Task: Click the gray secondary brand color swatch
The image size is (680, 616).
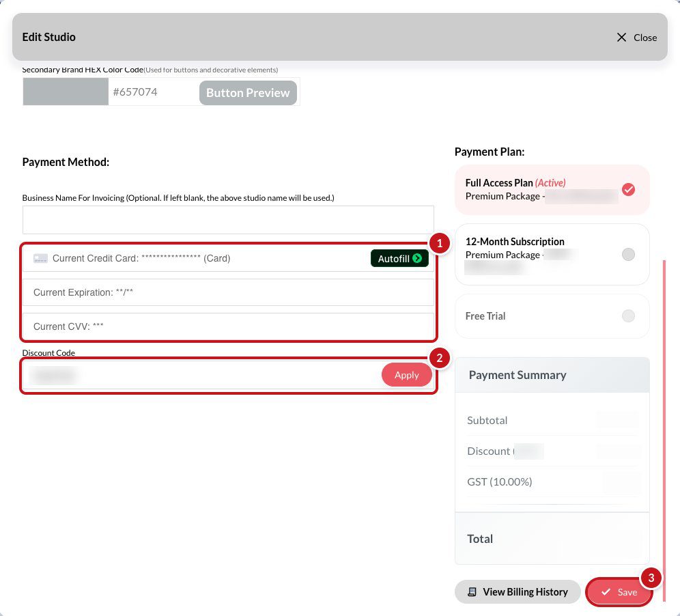Action: (66, 92)
